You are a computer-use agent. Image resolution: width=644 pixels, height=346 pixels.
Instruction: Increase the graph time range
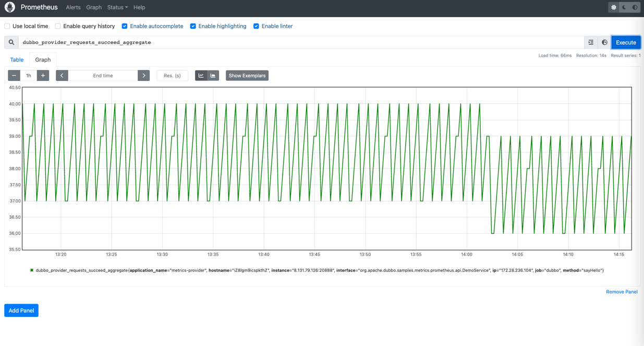pos(43,76)
